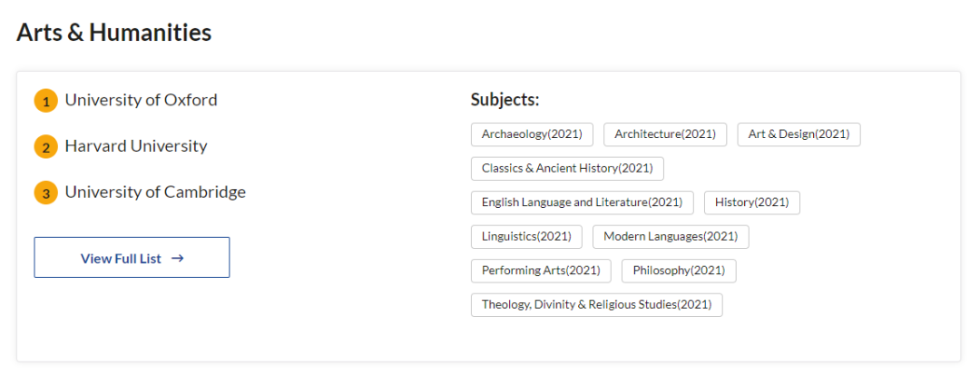Select Theology, Divinity & Religious Studies(2021)

pos(596,305)
